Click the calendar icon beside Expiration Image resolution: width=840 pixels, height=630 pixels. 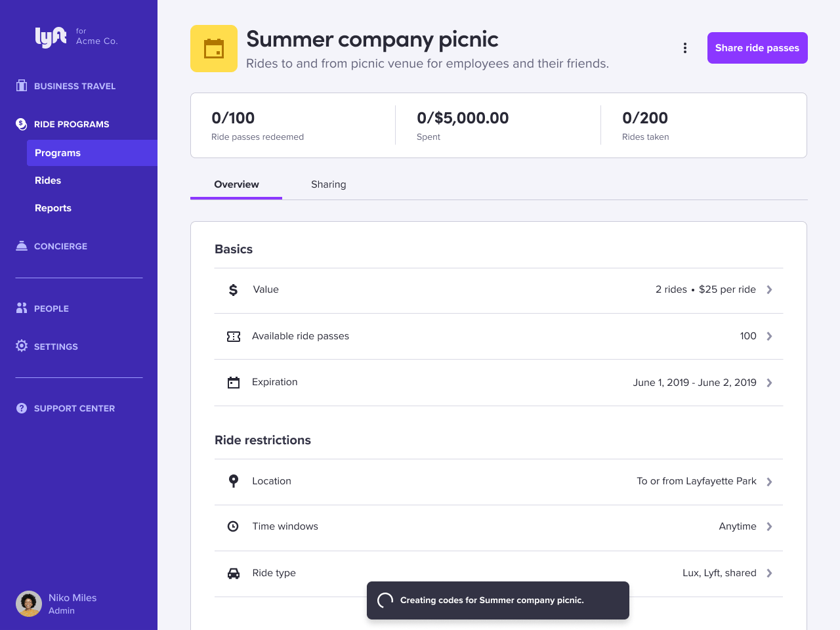tap(234, 383)
